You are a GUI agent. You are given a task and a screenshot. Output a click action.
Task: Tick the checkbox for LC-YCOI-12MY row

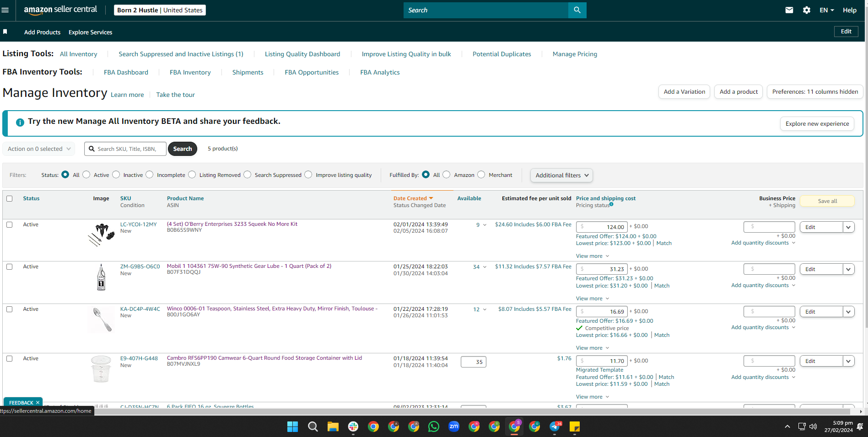click(9, 224)
